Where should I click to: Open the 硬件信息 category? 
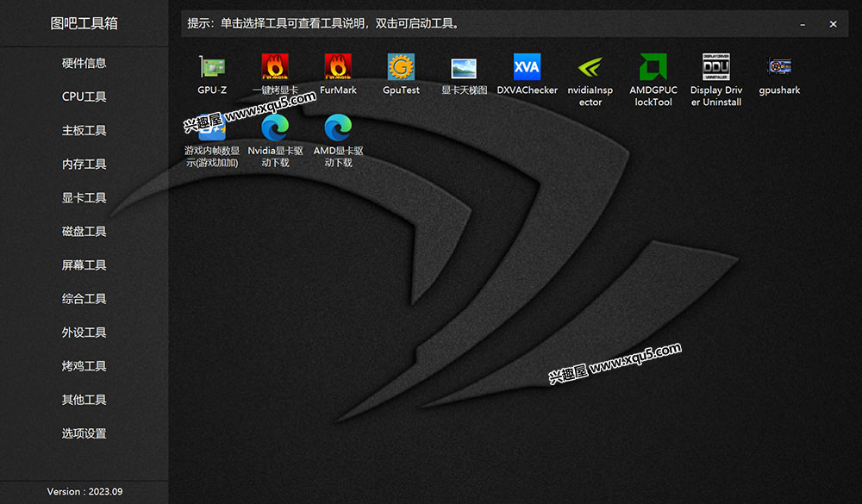click(84, 63)
